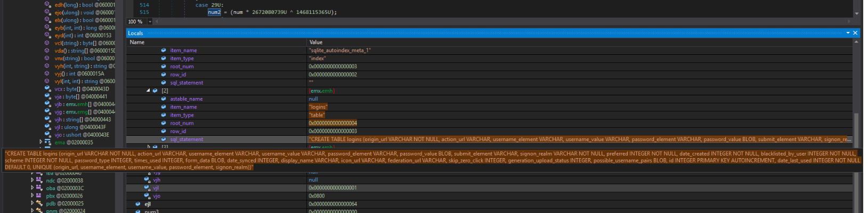
Task: Click the class icon beside ndc @02000038
Action: point(39,181)
